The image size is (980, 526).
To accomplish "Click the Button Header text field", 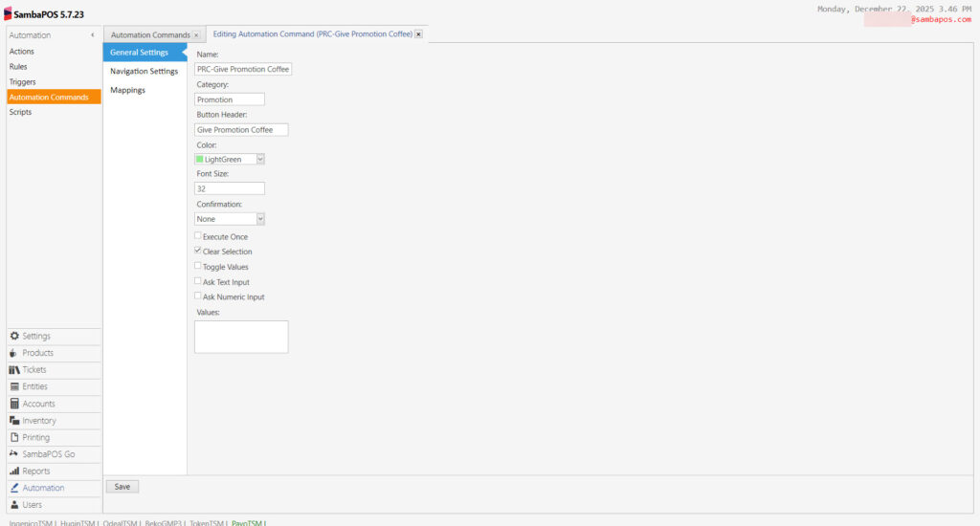I will (x=241, y=129).
